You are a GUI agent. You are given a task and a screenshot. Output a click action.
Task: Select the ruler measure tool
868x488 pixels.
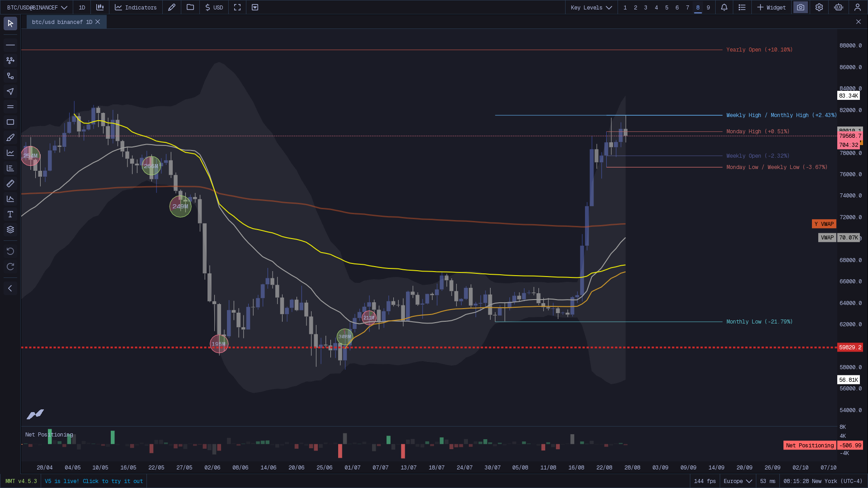point(10,183)
